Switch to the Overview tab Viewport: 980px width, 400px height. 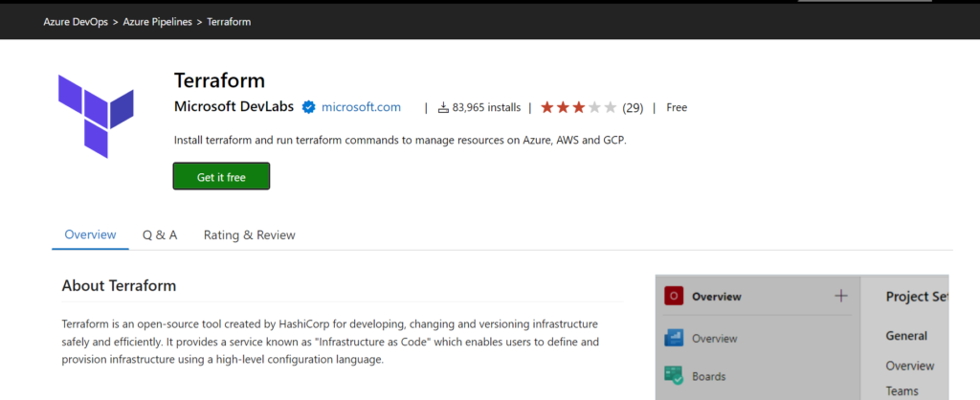pyautogui.click(x=90, y=234)
